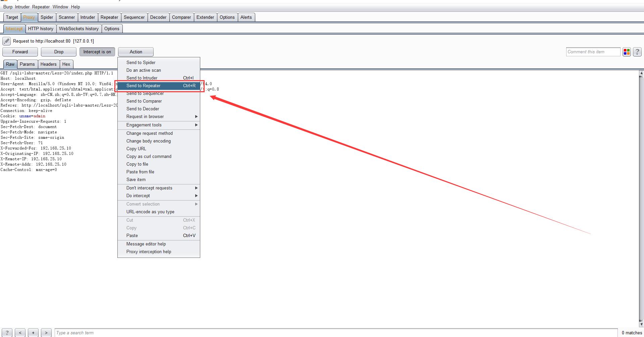Open the highlight color picker icon
The image size is (644, 337).
click(x=627, y=52)
